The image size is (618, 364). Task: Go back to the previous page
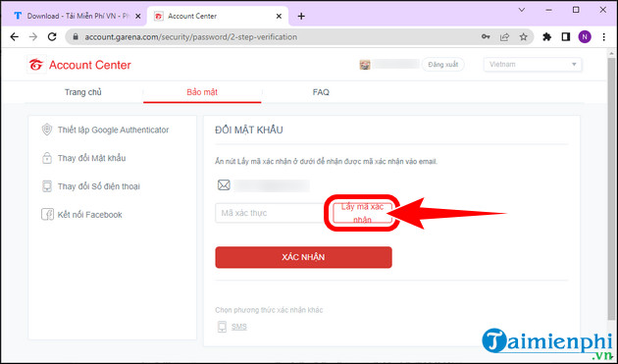click(14, 37)
